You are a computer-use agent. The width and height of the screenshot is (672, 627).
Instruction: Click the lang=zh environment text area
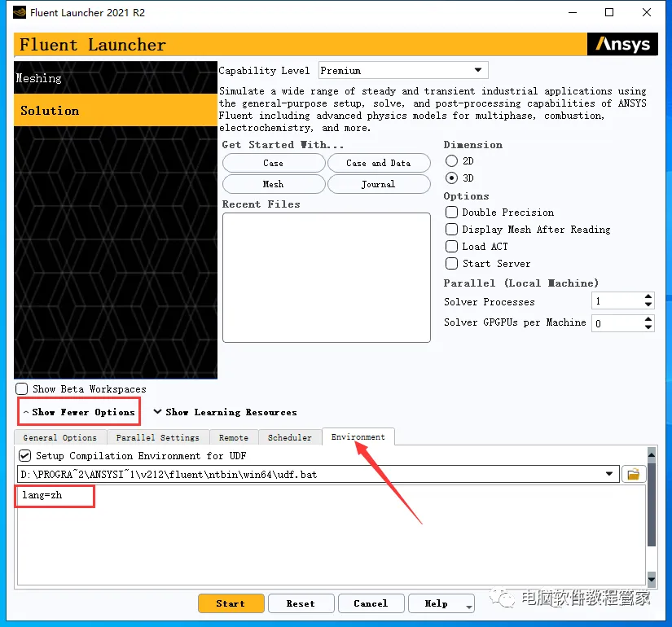pyautogui.click(x=332, y=535)
